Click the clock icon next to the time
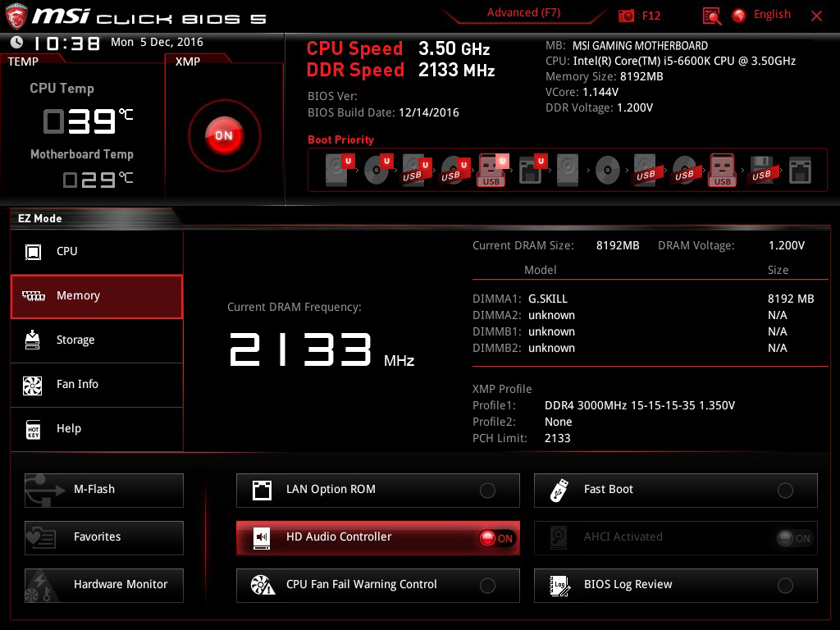 (x=16, y=43)
